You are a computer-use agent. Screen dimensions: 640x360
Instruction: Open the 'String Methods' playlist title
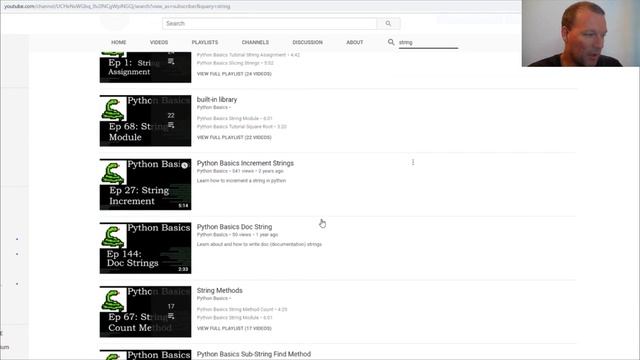(x=220, y=291)
